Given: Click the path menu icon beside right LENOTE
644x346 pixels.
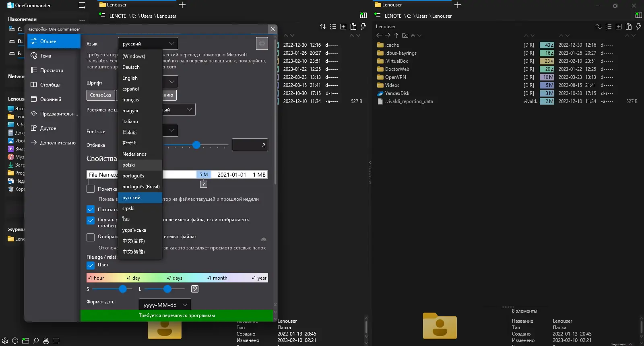Looking at the screenshot, I should (x=378, y=15).
